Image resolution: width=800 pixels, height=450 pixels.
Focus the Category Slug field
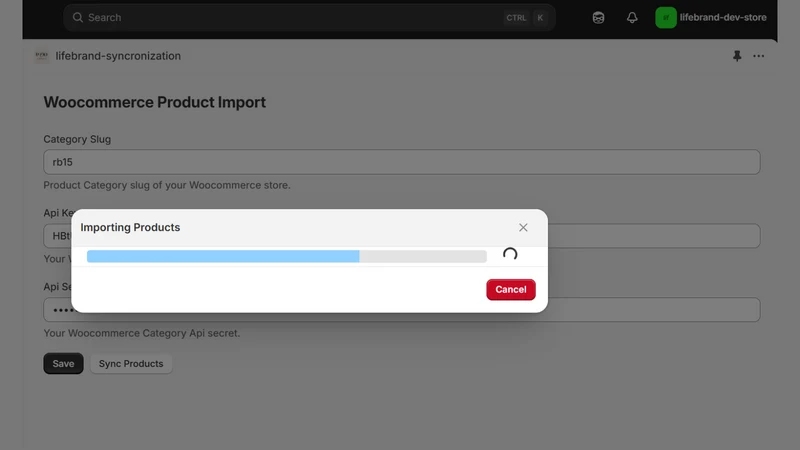point(402,162)
